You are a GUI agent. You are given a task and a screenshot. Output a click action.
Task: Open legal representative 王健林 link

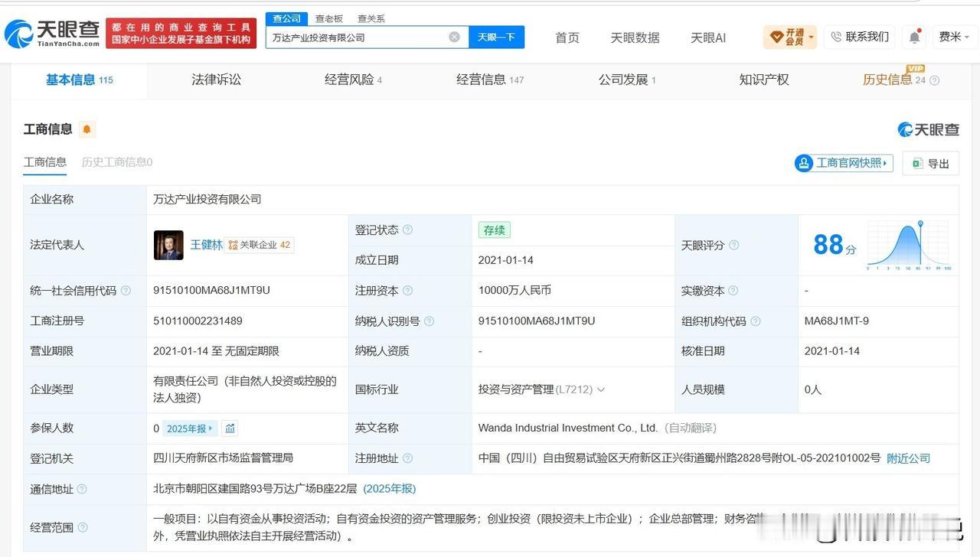coord(207,245)
